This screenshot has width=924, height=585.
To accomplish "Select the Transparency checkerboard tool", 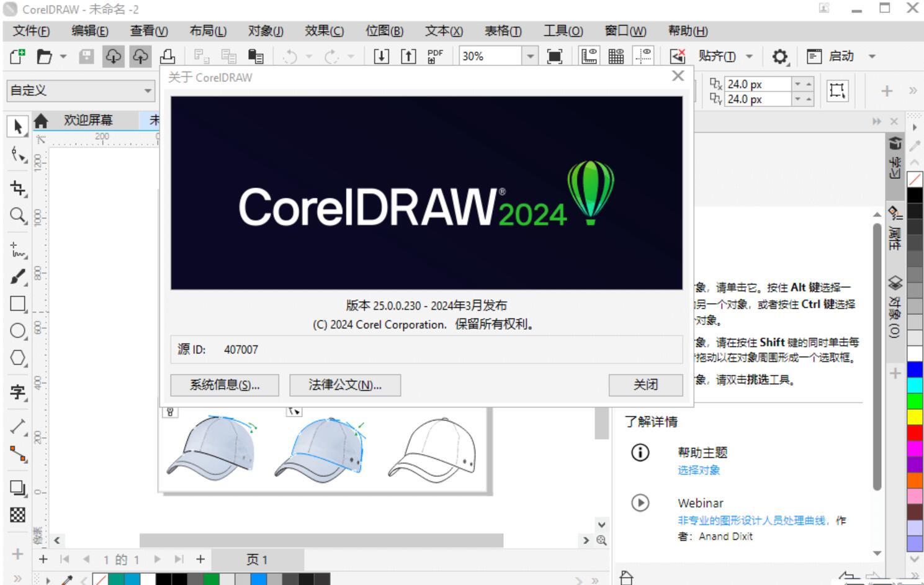I will tap(17, 515).
